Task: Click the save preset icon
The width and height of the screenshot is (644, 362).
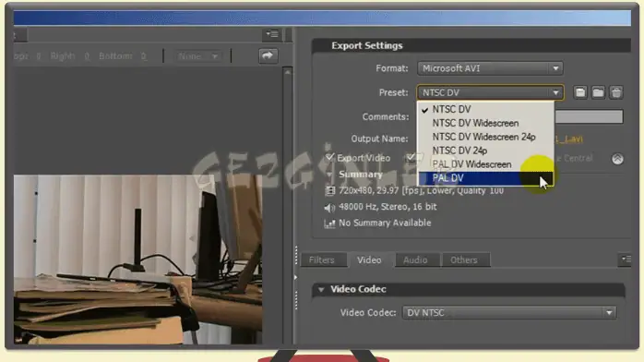Action: click(x=580, y=92)
